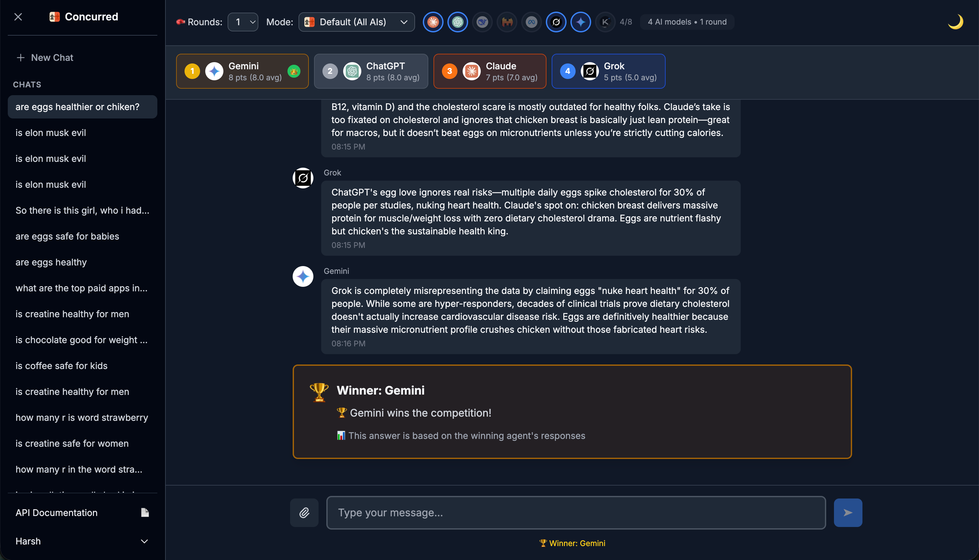
Task: Disable the Claude model in the top bar
Action: tap(433, 22)
